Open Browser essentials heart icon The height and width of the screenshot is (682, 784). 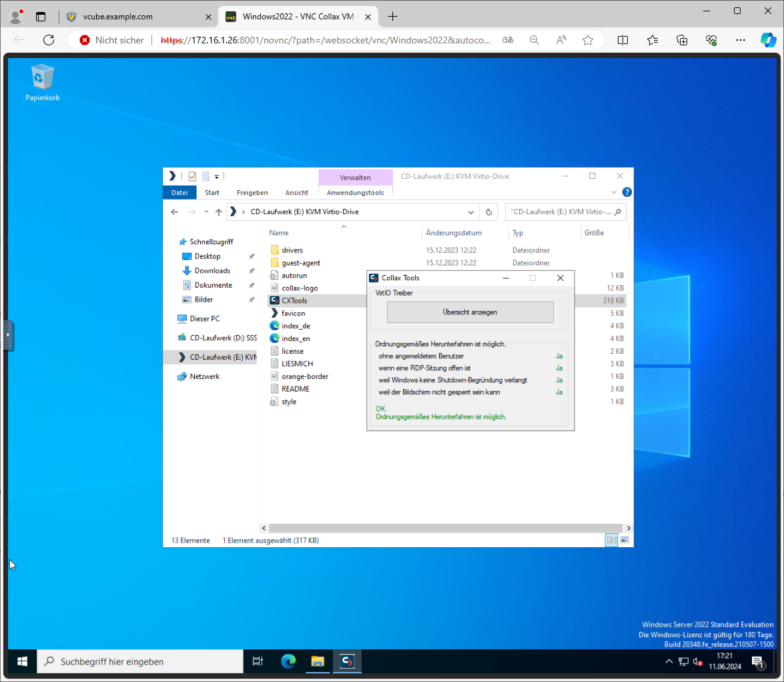pos(711,40)
